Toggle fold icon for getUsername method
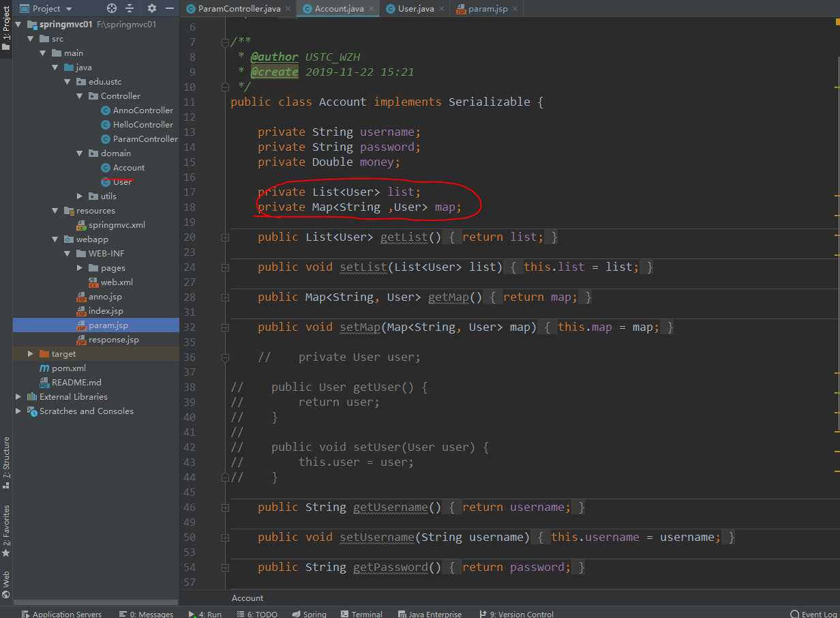Image resolution: width=840 pixels, height=618 pixels. (225, 507)
